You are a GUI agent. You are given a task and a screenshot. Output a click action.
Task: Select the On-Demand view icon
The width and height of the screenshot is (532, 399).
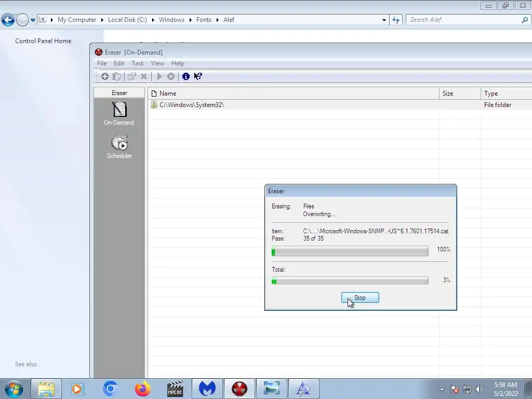pos(119,109)
